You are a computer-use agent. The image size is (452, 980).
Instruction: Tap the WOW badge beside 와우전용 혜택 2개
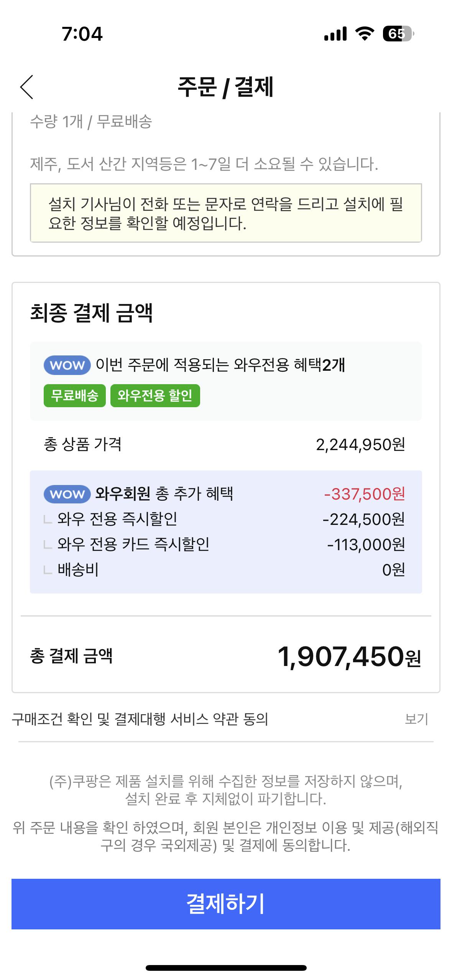[67, 365]
